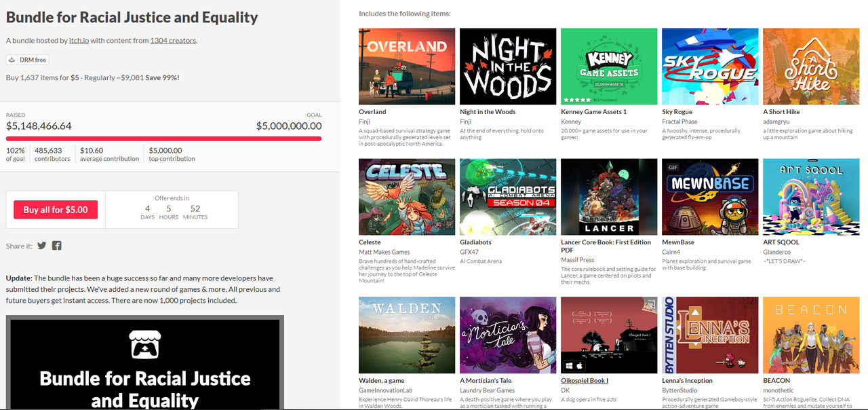
Task: Open the A Short Hike cover image
Action: click(x=811, y=67)
